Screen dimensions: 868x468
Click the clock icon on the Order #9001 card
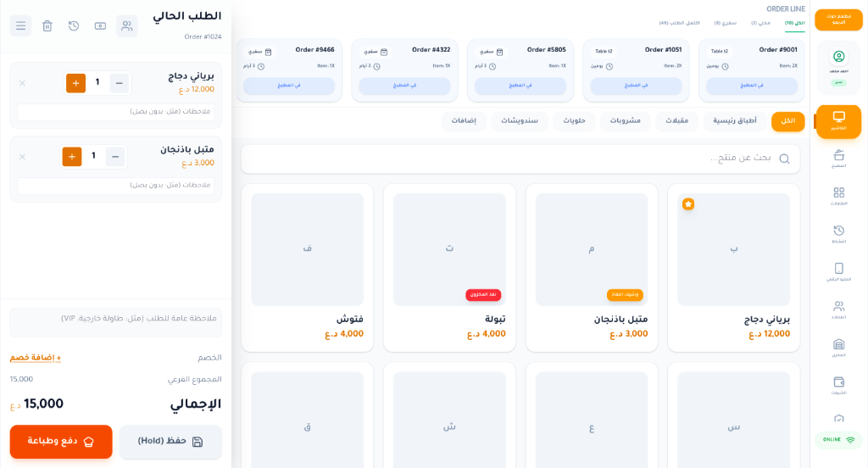(x=726, y=66)
